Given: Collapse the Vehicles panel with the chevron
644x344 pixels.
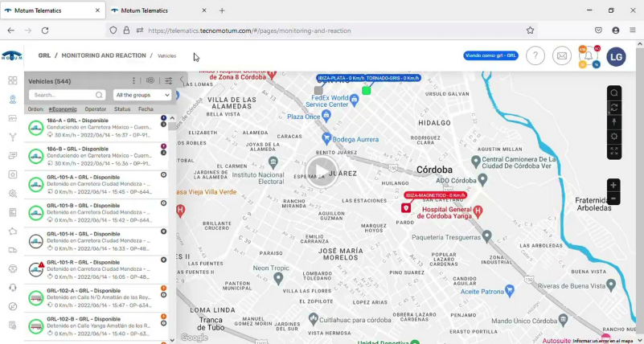Looking at the screenshot, I should point(182,80).
